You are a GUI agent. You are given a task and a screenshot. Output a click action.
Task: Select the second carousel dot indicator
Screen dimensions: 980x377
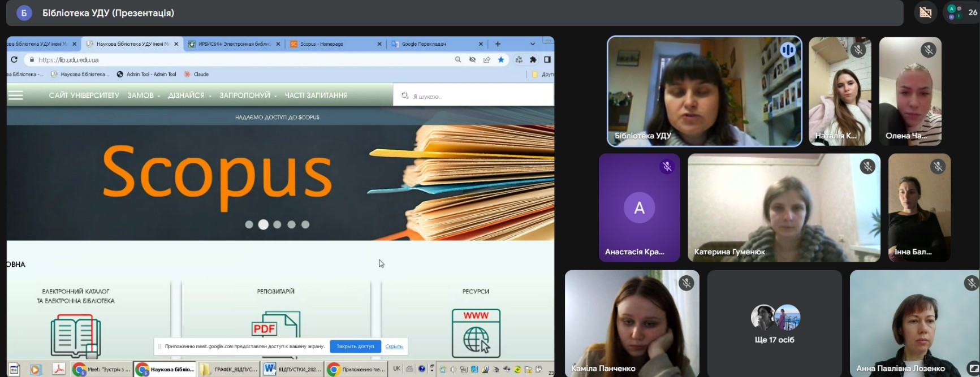click(263, 224)
